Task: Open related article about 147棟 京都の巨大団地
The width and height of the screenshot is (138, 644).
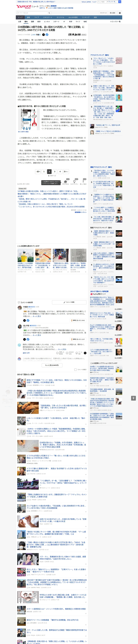Action: click(x=48, y=191)
